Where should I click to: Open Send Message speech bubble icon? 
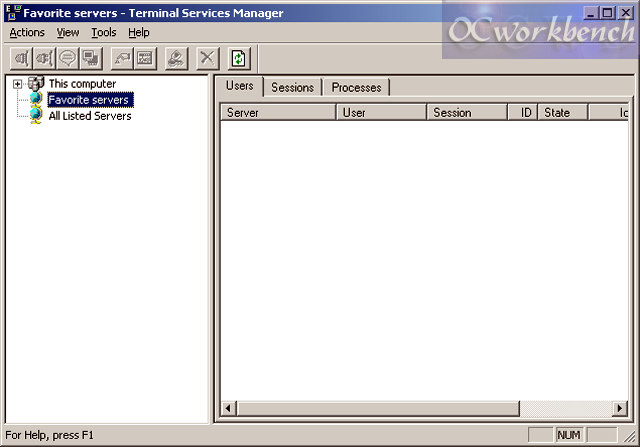pyautogui.click(x=67, y=58)
